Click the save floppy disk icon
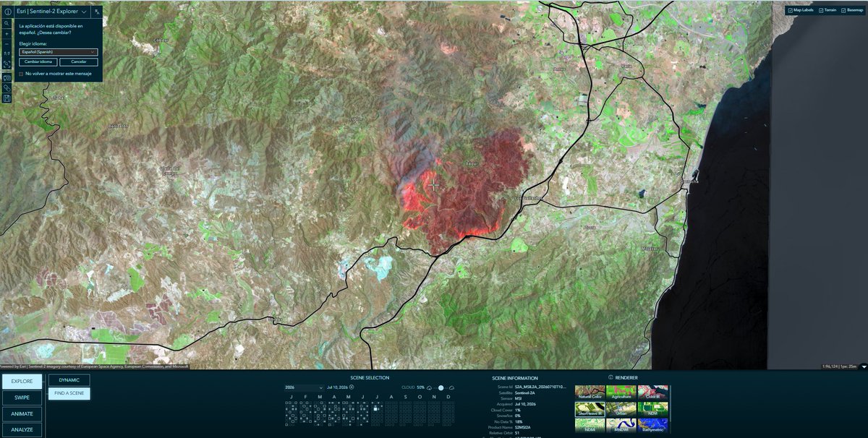868x438 pixels. click(7, 98)
